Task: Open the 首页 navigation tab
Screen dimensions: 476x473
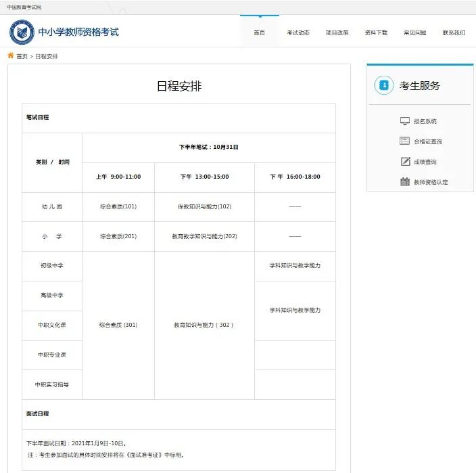Action: pos(259,32)
